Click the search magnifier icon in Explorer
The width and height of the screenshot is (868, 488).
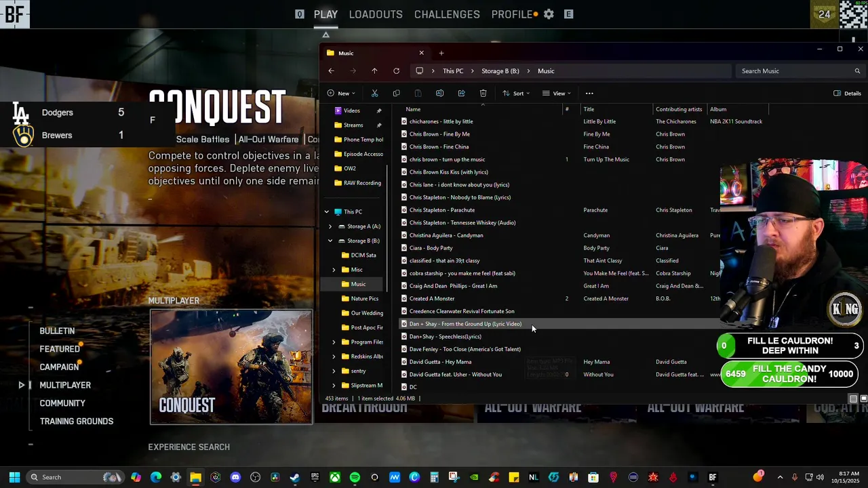click(857, 71)
